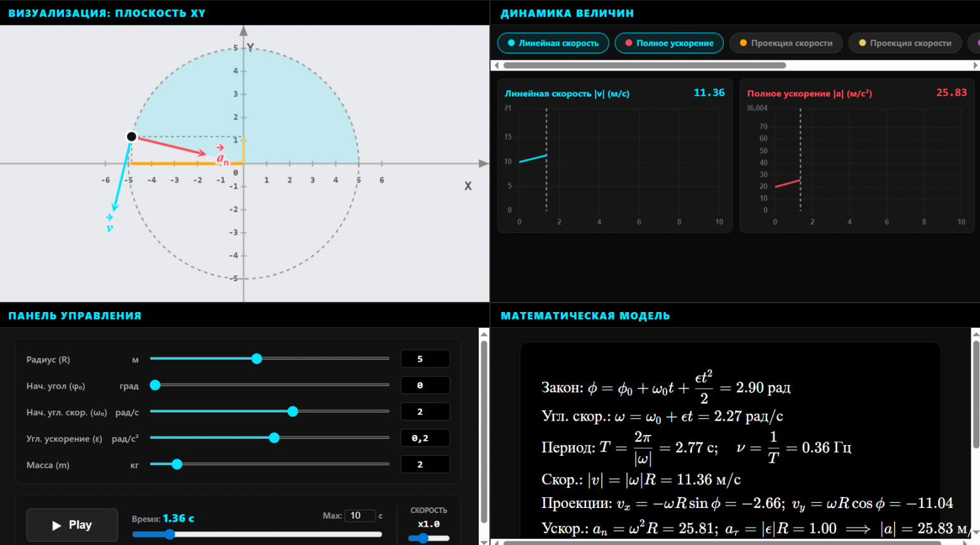Screen dimensions: 980x545
Task: Click the control panel vertical scrollbar thumb
Action: pos(484,432)
